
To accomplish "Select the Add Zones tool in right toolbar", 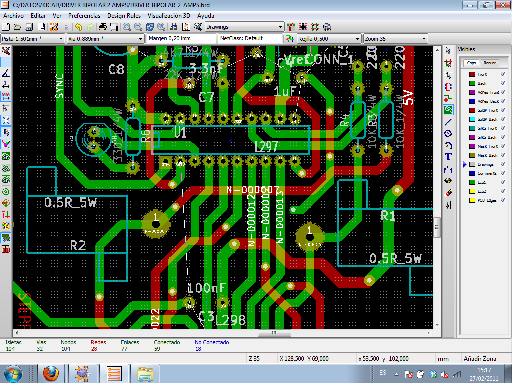I will [x=448, y=110].
